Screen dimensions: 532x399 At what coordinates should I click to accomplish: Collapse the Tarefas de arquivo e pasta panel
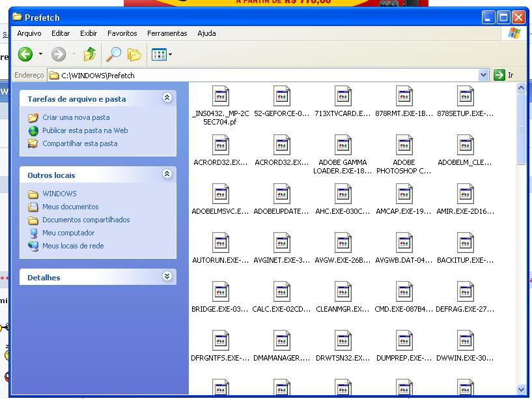pyautogui.click(x=167, y=98)
